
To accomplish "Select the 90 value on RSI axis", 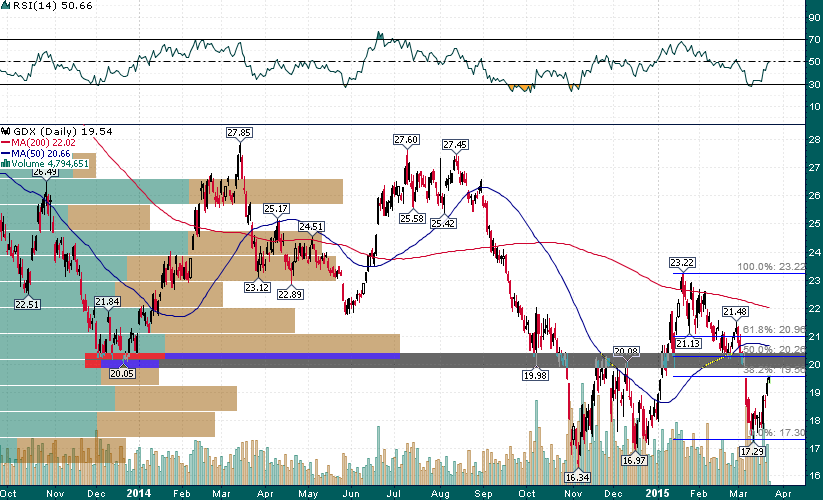I will coord(814,17).
